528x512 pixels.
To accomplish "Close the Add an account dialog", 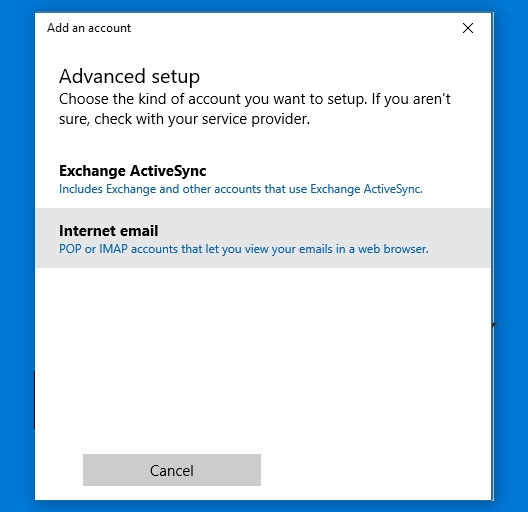I will click(x=468, y=28).
